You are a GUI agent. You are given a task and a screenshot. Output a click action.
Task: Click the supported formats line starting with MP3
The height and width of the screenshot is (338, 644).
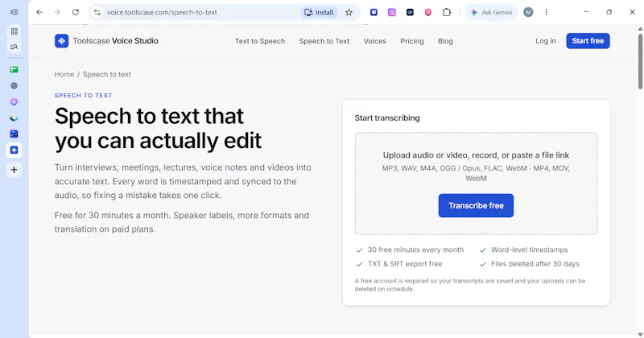pos(476,173)
